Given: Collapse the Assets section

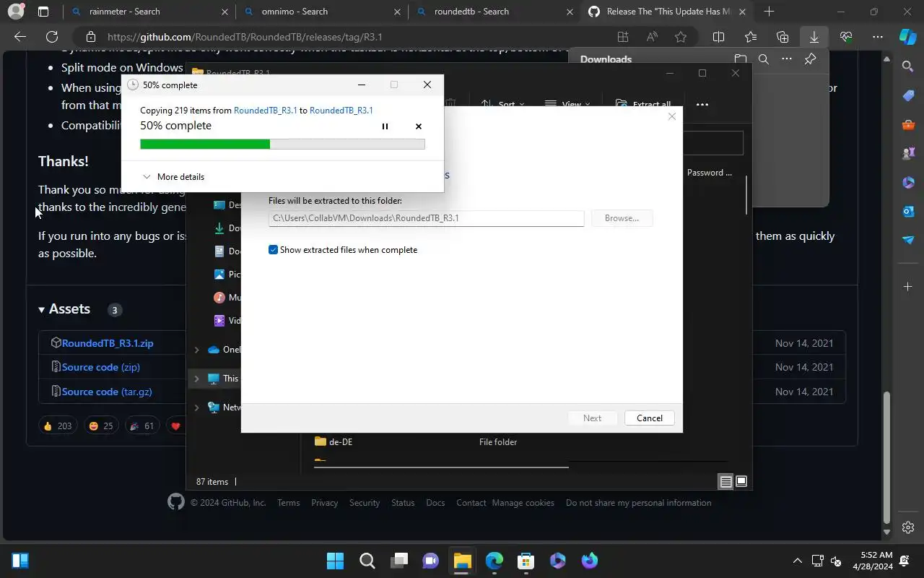Looking at the screenshot, I should point(64,309).
